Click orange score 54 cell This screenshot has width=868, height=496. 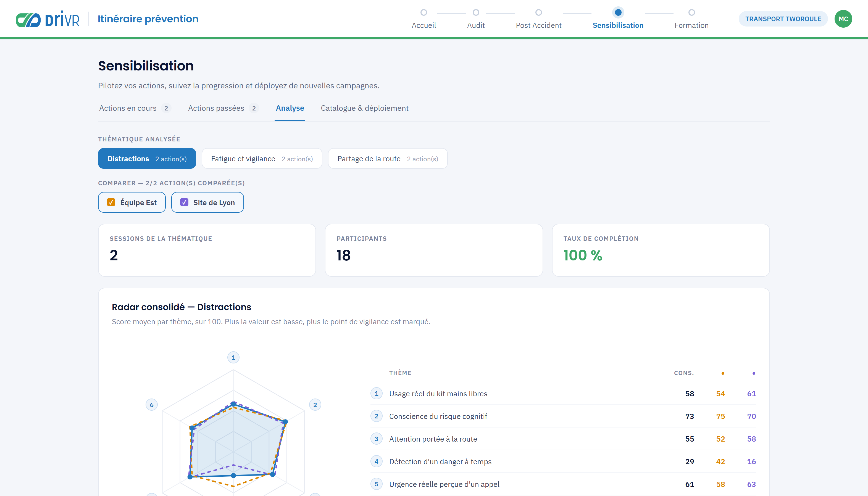[x=720, y=394]
